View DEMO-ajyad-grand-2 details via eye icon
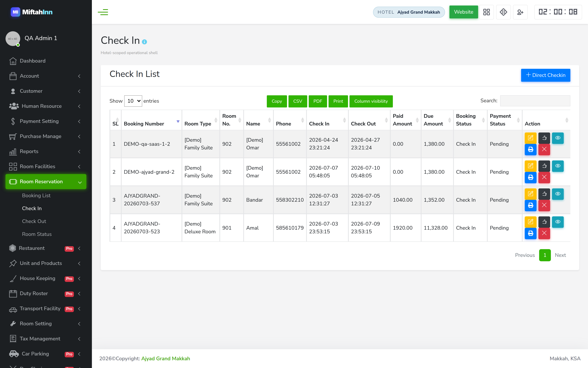588x368 pixels. tap(558, 166)
